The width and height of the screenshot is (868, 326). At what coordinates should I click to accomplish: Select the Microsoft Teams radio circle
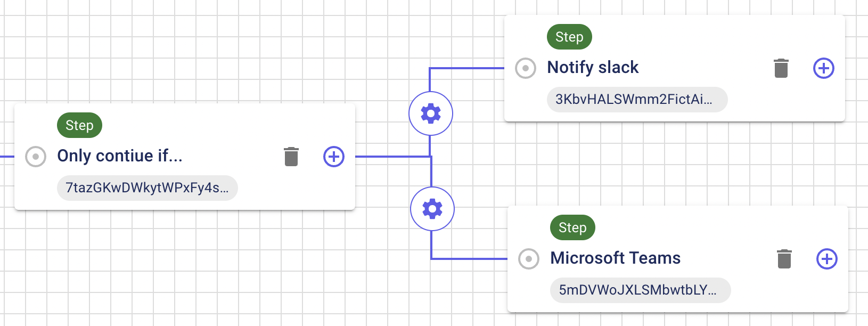(529, 259)
